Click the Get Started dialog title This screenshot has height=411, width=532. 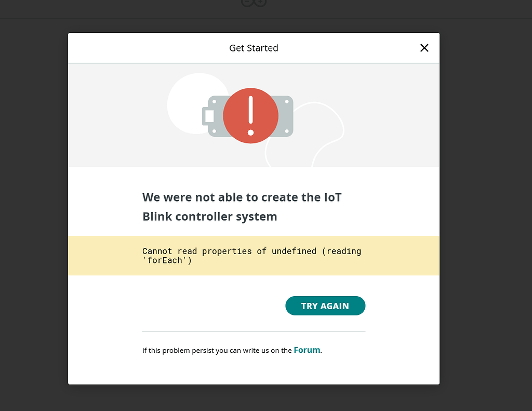click(254, 48)
